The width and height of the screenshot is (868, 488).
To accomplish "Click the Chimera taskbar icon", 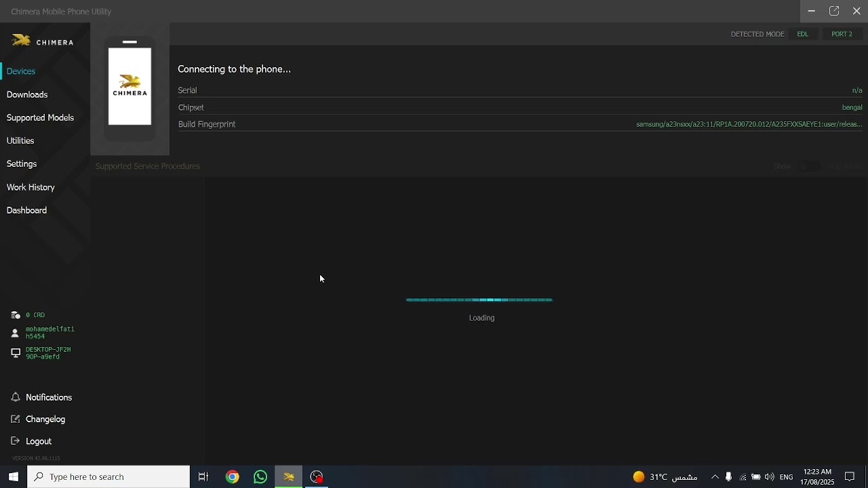I will pos(289,477).
